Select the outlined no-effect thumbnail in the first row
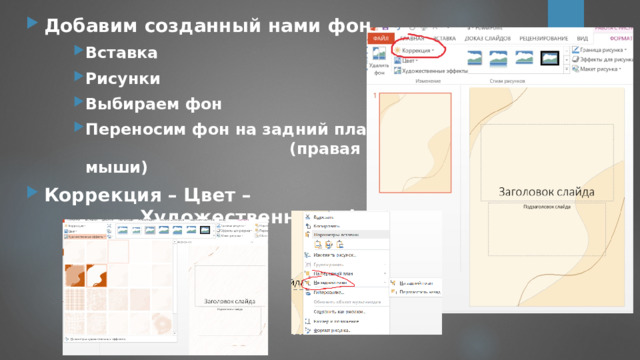 [x=118, y=251]
